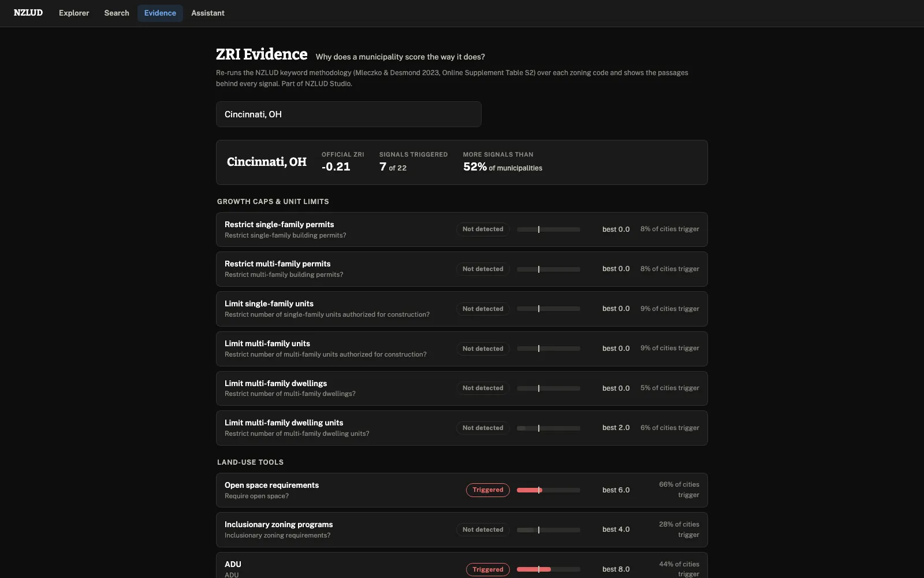
Task: Expand Restrict multi-family permits row
Action: [x=462, y=269]
